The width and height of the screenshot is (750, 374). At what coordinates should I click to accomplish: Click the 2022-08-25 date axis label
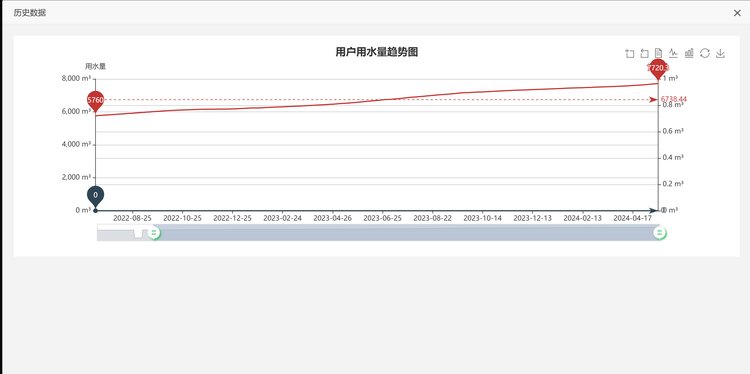[132, 218]
